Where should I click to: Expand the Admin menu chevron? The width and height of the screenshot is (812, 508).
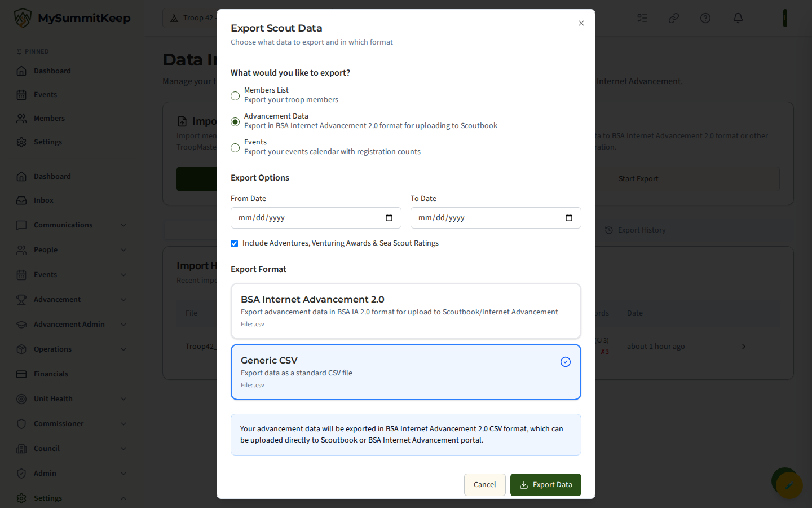click(x=123, y=474)
